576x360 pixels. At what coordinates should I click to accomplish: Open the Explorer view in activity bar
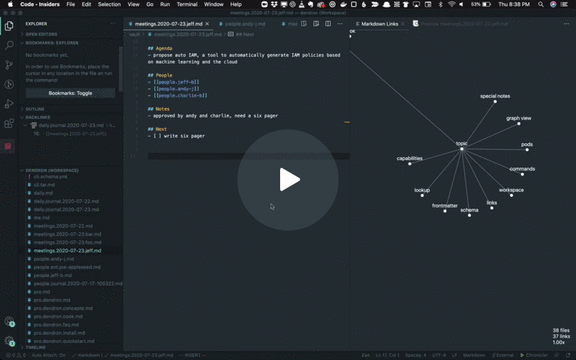[9, 26]
